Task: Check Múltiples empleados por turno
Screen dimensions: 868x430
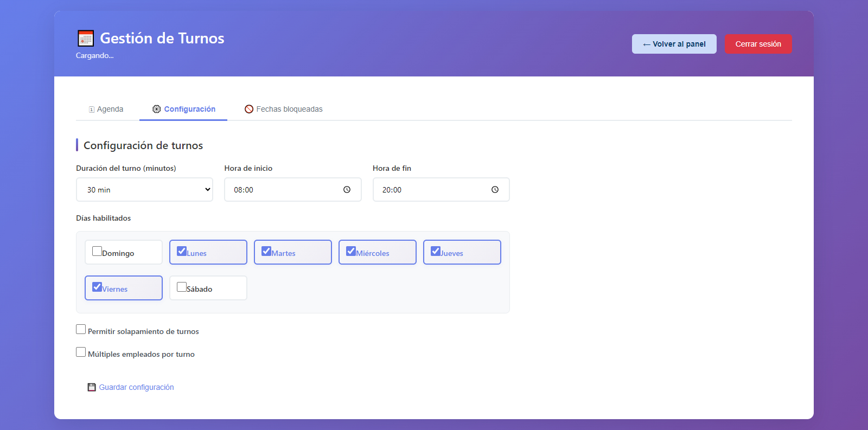Action: pos(81,352)
